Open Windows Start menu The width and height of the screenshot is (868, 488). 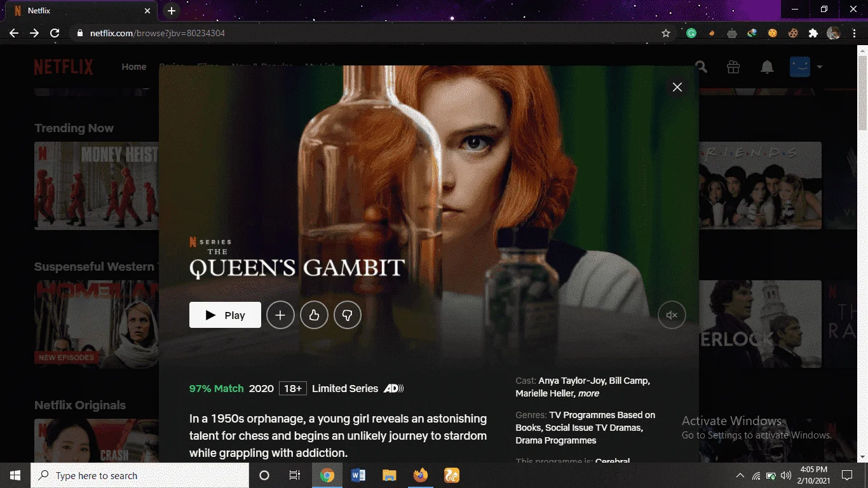pyautogui.click(x=15, y=475)
